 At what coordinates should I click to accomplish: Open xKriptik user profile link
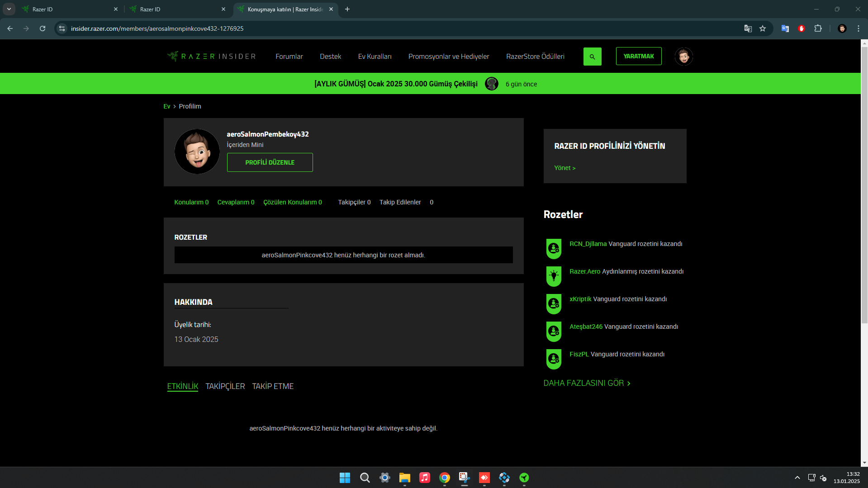580,299
